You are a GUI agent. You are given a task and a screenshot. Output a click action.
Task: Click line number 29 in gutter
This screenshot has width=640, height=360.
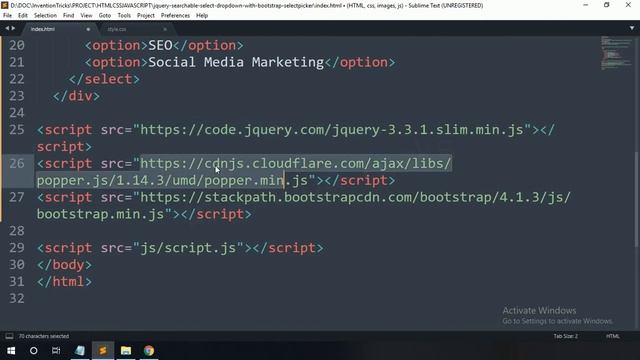(17, 248)
